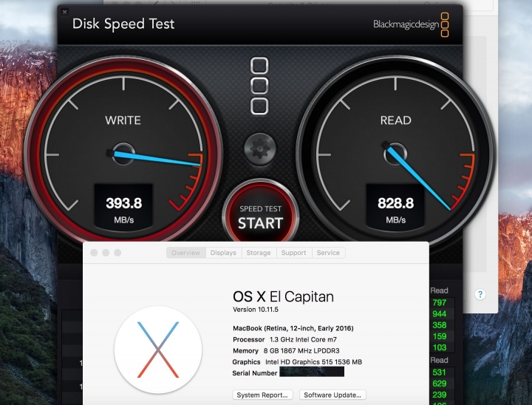
Task: Open settings via the gear icon
Action: (260, 149)
